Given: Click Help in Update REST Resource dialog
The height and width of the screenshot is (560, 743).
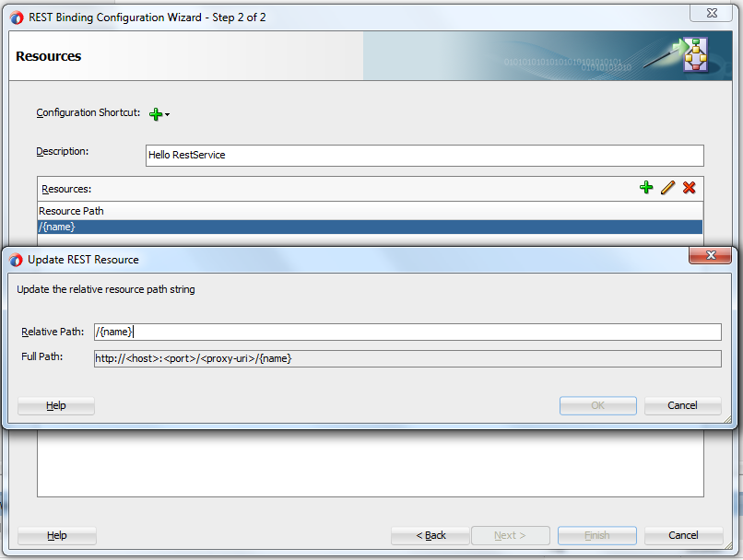Looking at the screenshot, I should pos(56,405).
